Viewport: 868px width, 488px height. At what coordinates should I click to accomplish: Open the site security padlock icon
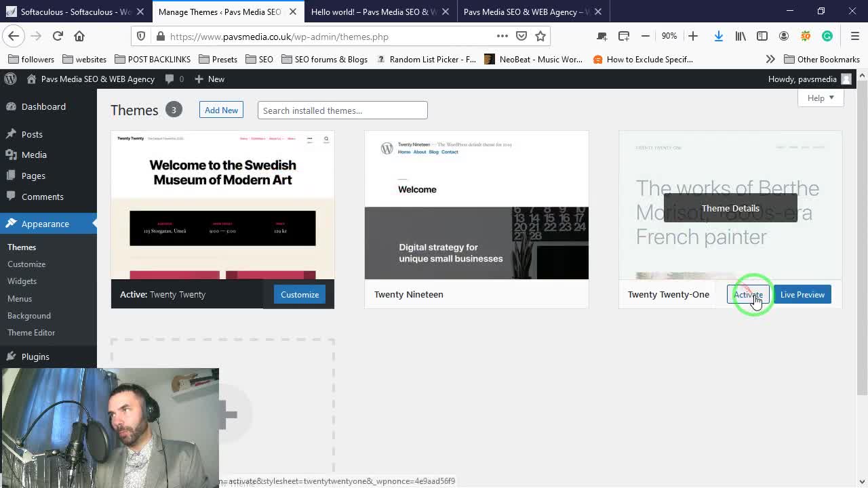pyautogui.click(x=160, y=37)
